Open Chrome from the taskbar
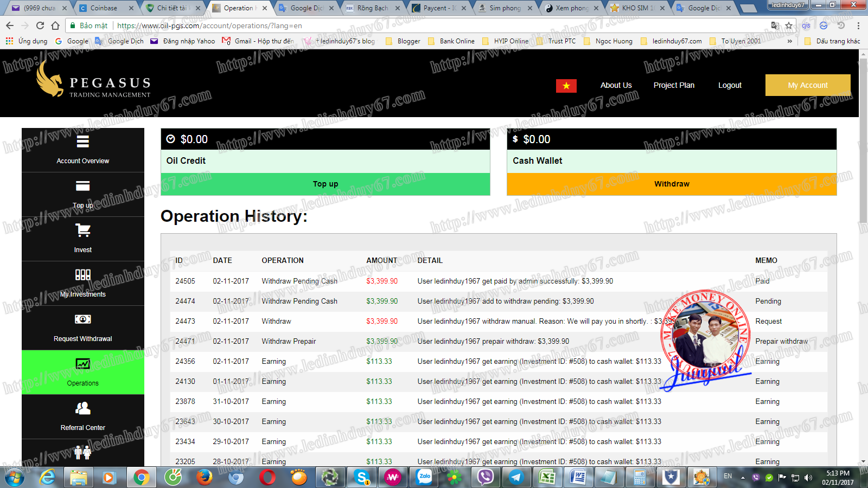Viewport: 868px width, 488px height. point(142,477)
